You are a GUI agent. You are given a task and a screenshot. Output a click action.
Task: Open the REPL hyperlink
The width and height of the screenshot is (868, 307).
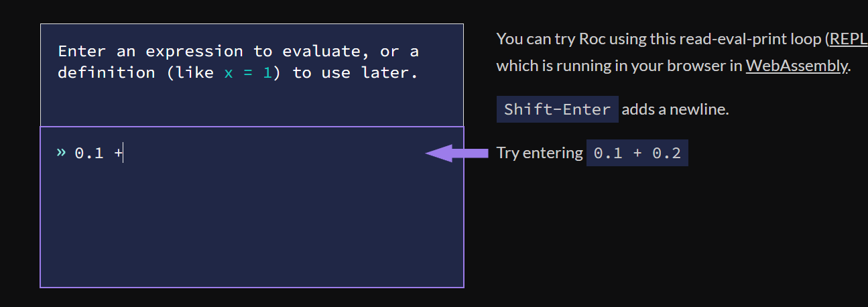(x=849, y=39)
